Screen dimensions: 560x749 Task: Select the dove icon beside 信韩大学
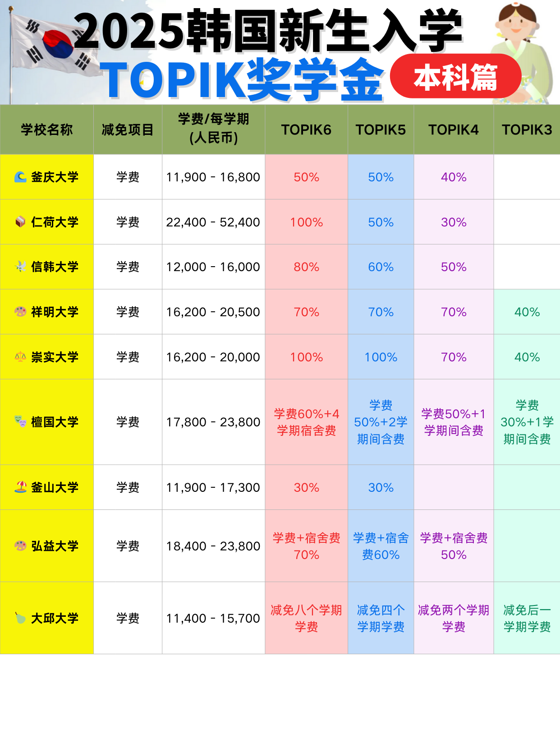pos(20,267)
